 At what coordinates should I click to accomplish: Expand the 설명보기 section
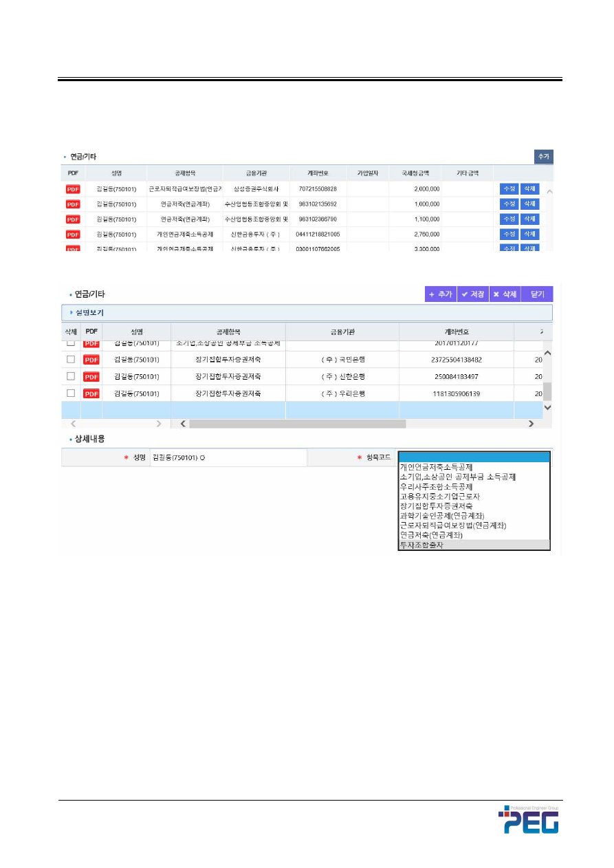(x=87, y=313)
